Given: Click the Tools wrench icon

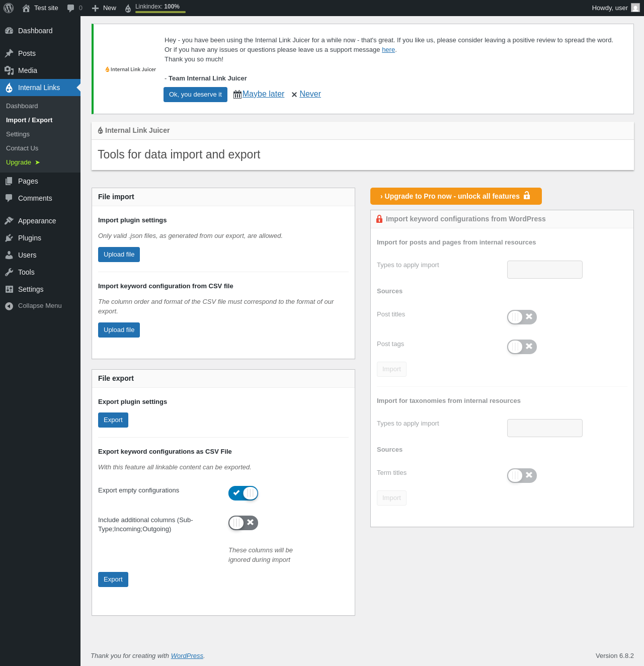Looking at the screenshot, I should 9,272.
